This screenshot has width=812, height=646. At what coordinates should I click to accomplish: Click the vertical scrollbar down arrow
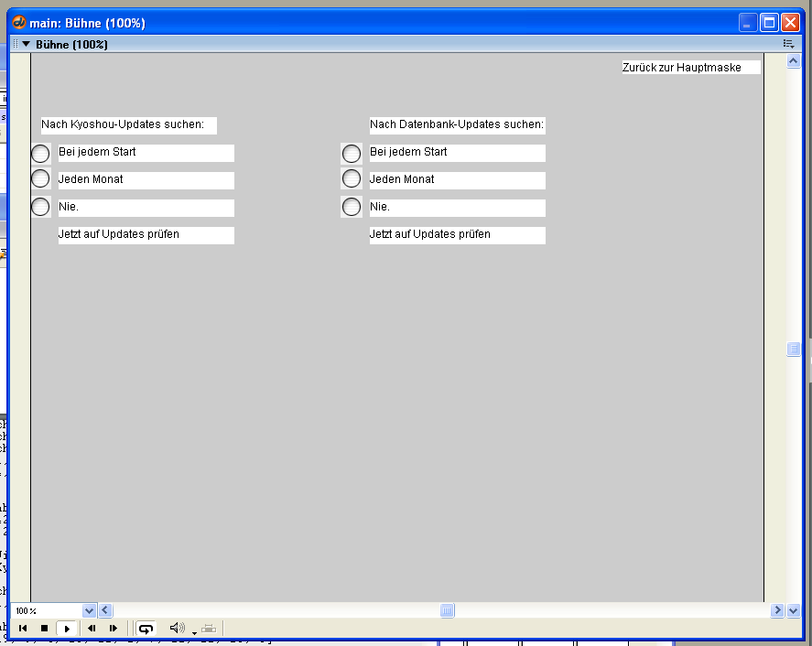793,610
